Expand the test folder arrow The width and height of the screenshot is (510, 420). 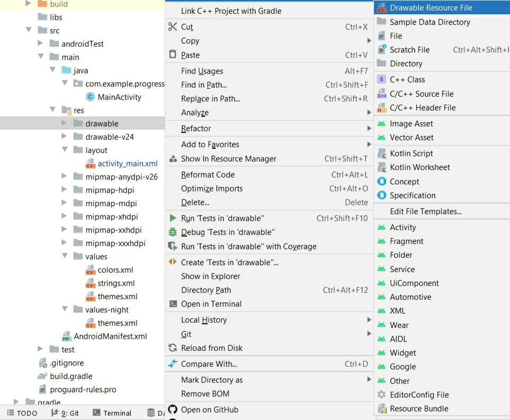click(x=40, y=349)
